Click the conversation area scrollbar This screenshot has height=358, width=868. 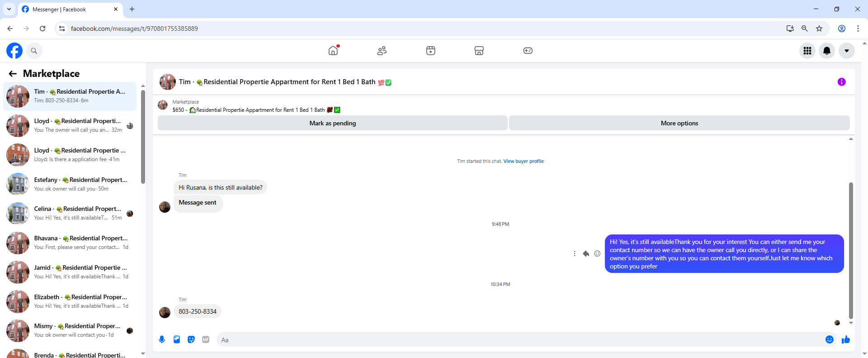coord(851,251)
